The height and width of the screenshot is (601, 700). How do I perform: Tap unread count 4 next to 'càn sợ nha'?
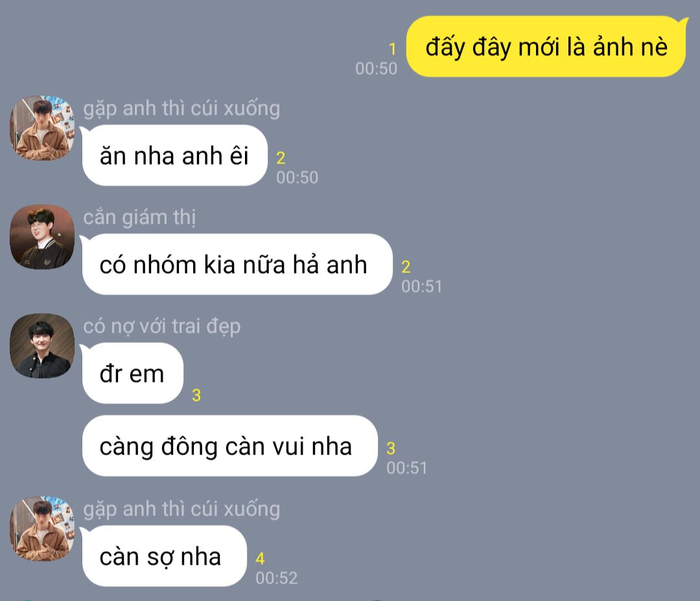pyautogui.click(x=261, y=559)
